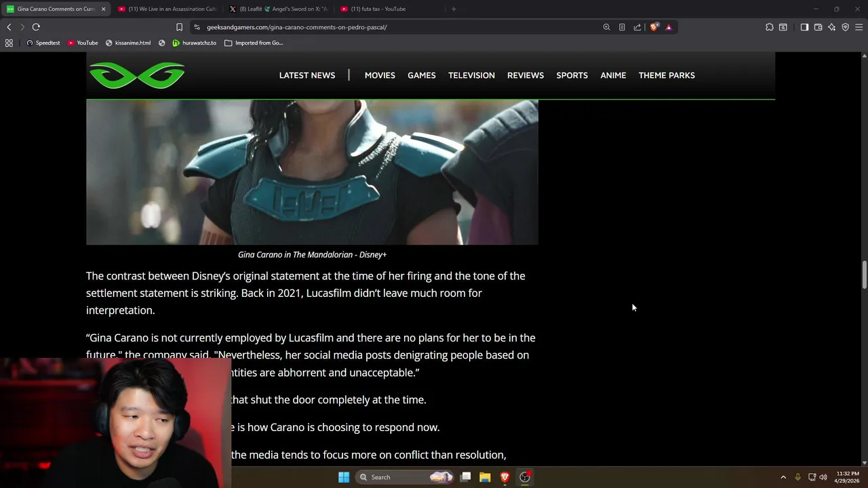Open the Sports menu item

tap(572, 75)
